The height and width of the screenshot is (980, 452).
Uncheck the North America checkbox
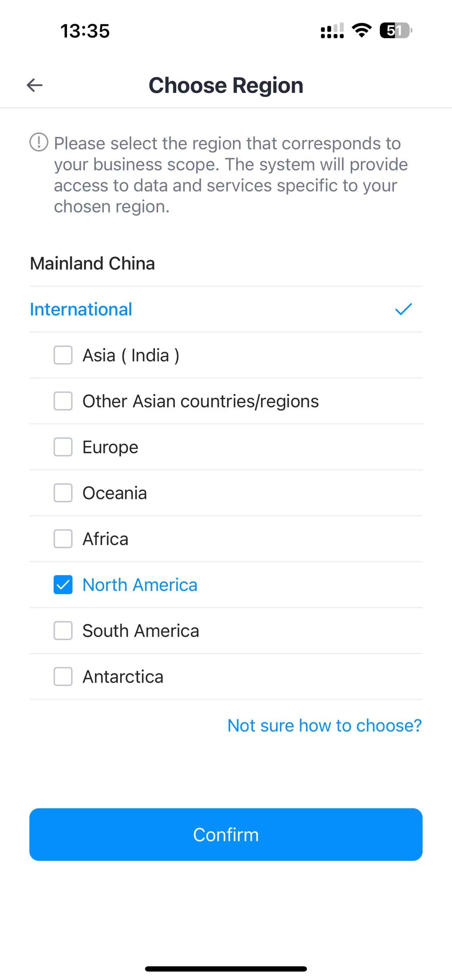63,585
